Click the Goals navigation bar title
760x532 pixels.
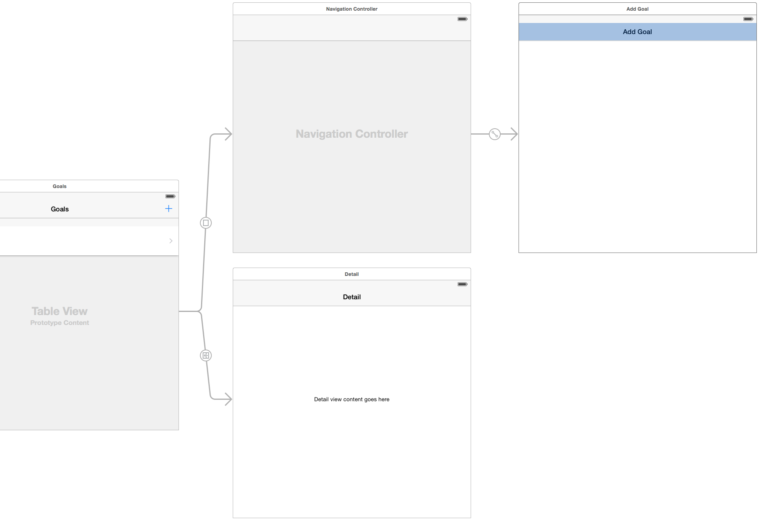(x=60, y=209)
